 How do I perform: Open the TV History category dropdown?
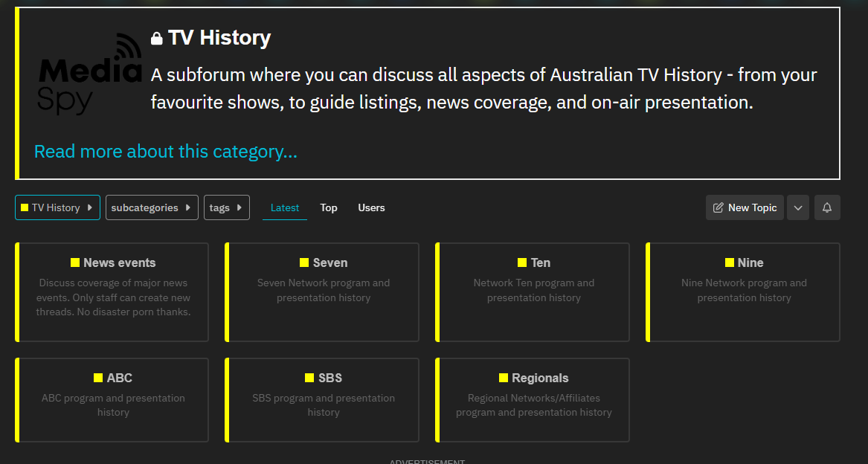click(57, 208)
